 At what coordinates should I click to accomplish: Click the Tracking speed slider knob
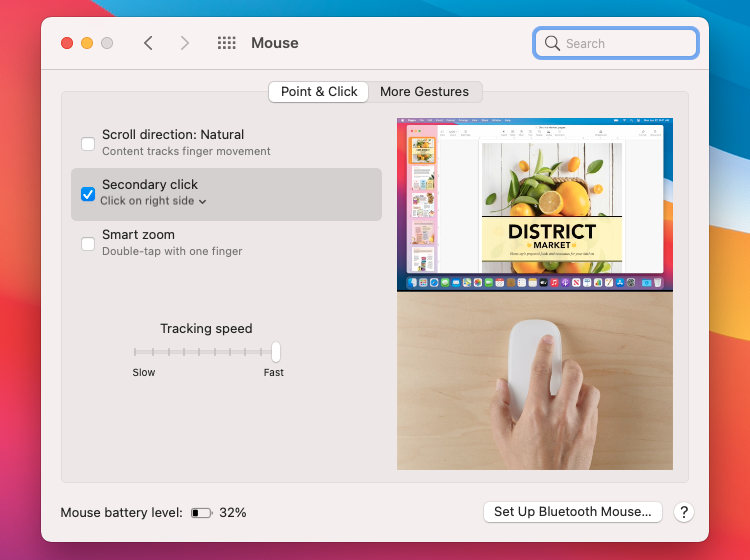[x=276, y=352]
